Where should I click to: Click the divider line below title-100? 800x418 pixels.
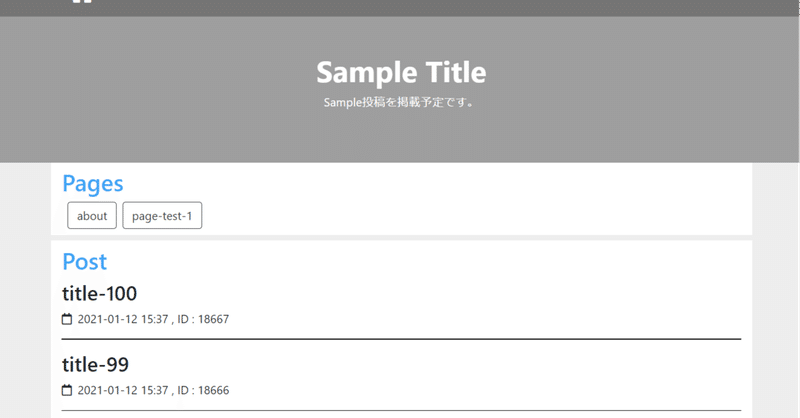click(x=401, y=338)
